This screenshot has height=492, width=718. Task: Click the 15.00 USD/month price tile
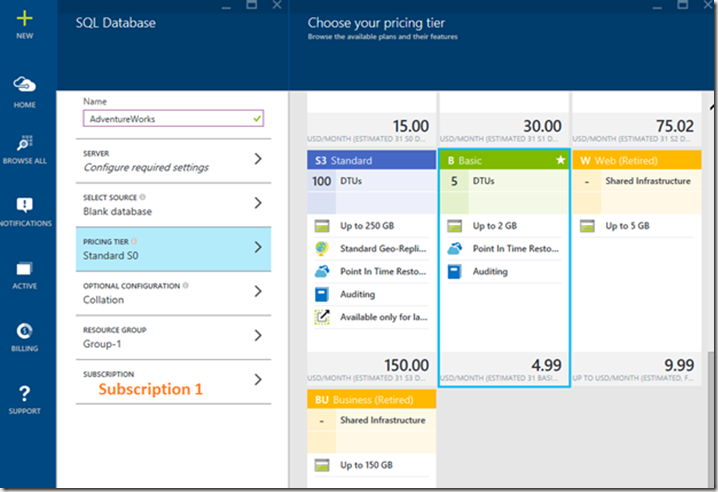click(x=371, y=130)
